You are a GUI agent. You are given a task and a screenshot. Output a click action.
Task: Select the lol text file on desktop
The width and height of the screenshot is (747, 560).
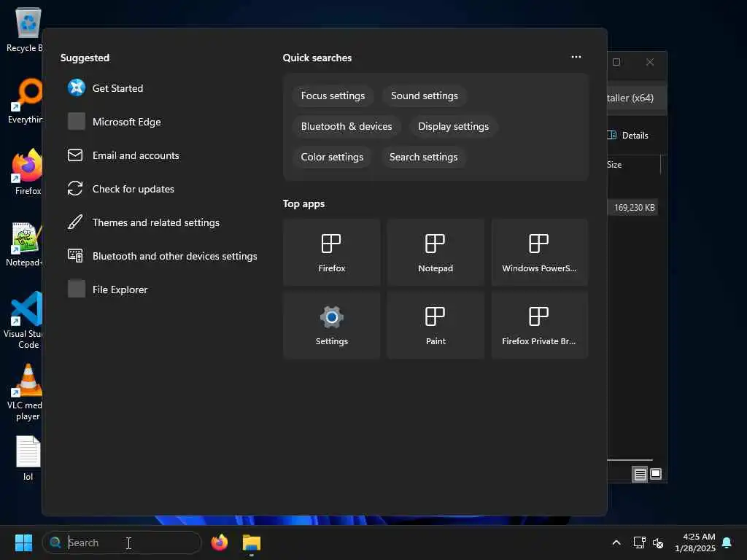(x=28, y=458)
